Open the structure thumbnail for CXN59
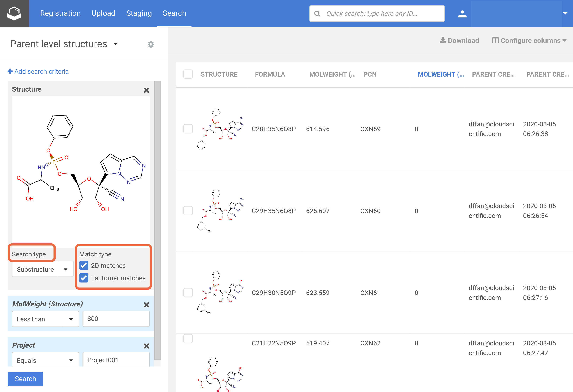The height and width of the screenshot is (392, 573). pos(220,129)
